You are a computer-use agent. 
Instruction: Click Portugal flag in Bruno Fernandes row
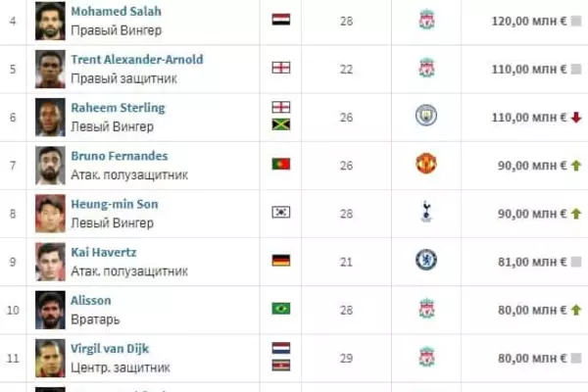point(280,164)
